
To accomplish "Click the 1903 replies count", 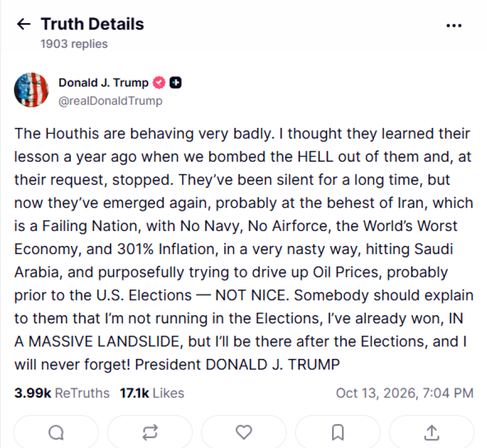I will pyautogui.click(x=74, y=44).
